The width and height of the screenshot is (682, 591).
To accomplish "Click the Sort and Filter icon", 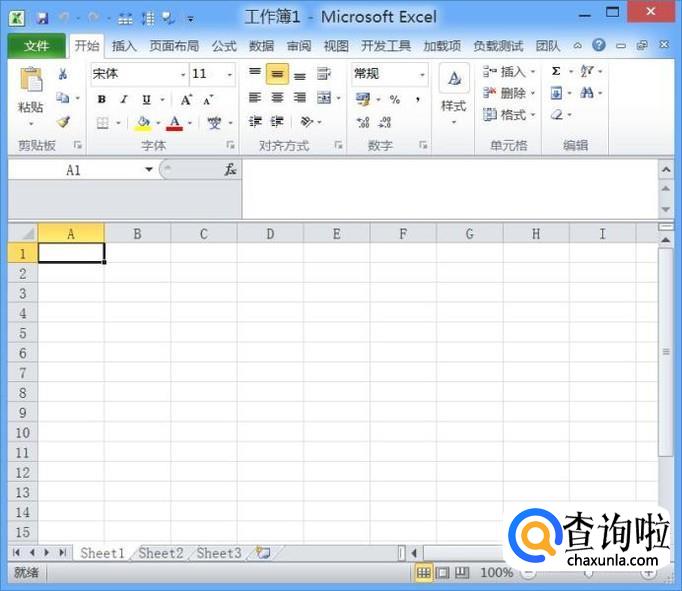I will (587, 71).
